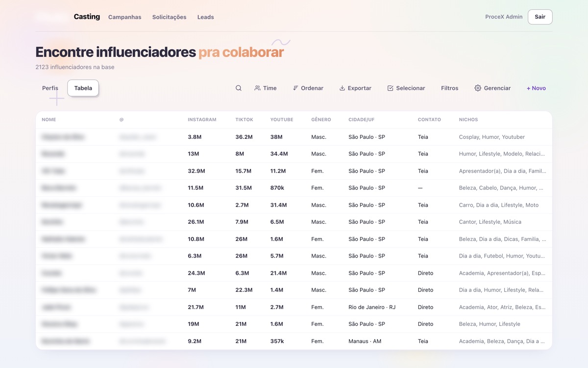Click the CONTATO column header
588x368 pixels.
[x=429, y=120]
